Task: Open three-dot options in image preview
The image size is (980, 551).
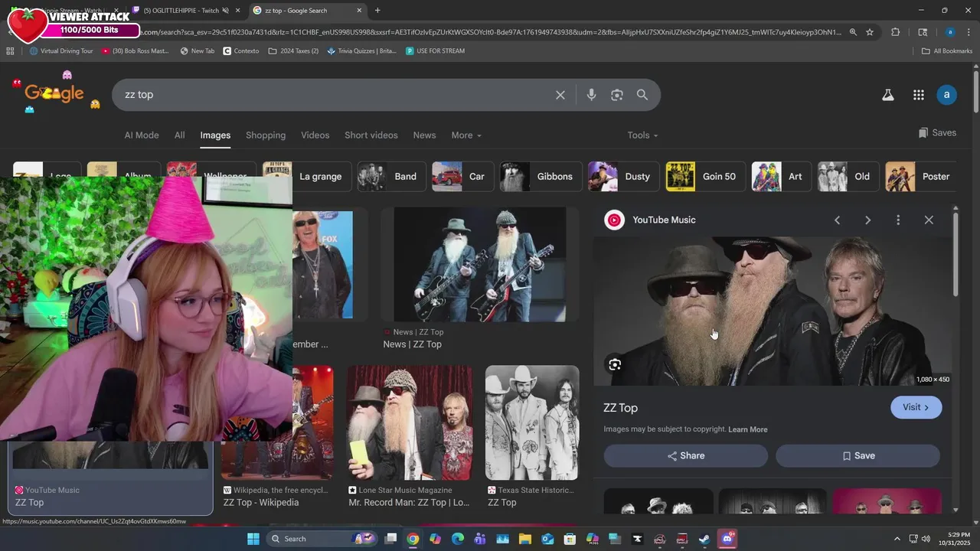Action: tap(898, 220)
